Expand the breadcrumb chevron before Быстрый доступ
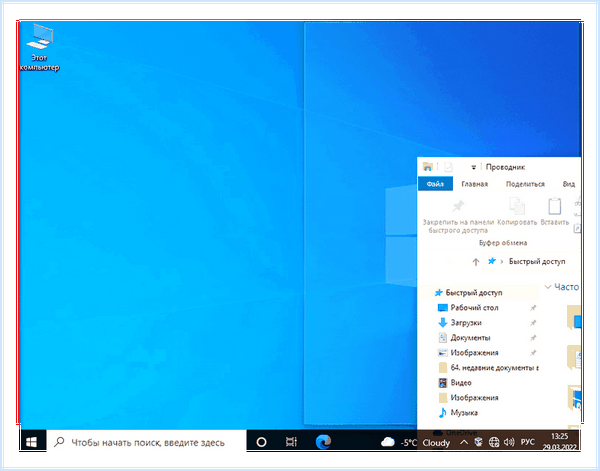 coord(502,262)
